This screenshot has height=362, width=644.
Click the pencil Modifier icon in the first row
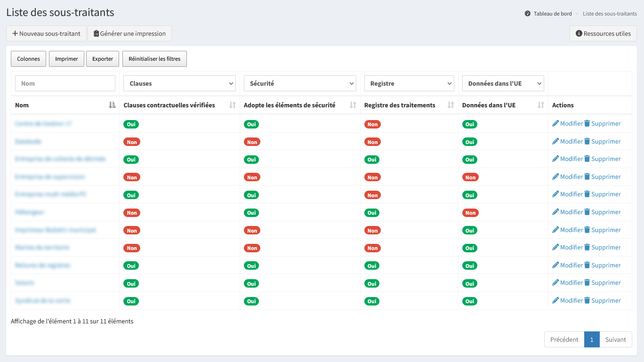click(555, 123)
